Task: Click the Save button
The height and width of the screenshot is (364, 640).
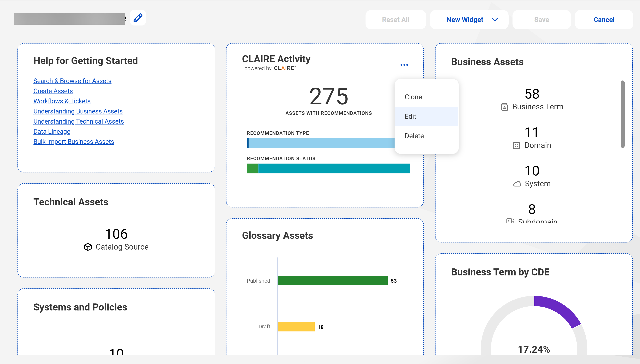Action: [541, 20]
